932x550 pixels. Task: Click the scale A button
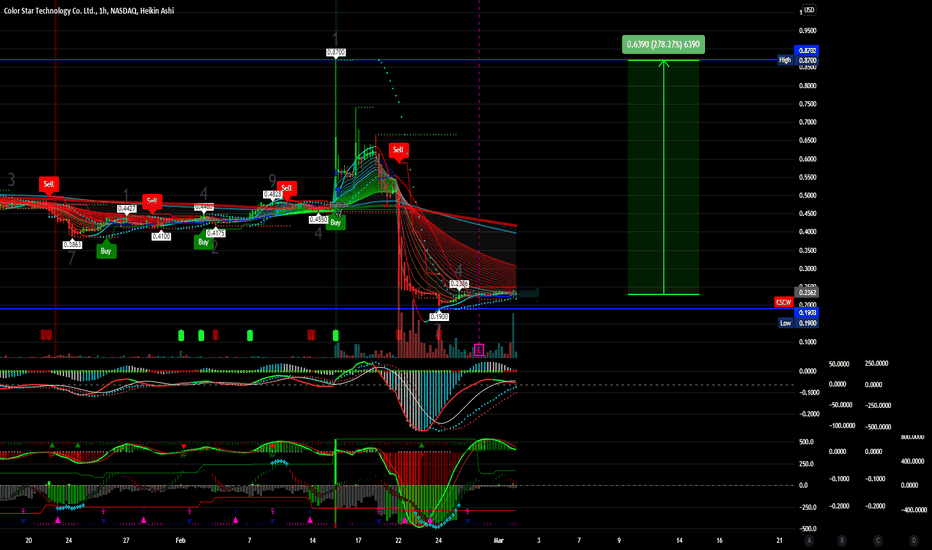(x=809, y=540)
